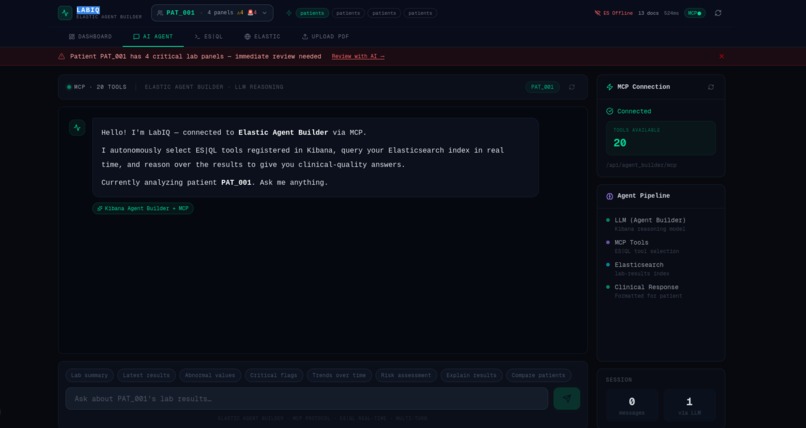Open the PAT_001 patient selector dropdown
806x428 pixels.
[212, 13]
